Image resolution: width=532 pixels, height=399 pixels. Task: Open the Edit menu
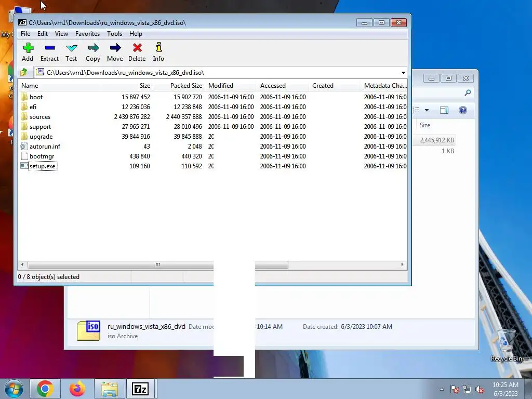(43, 34)
